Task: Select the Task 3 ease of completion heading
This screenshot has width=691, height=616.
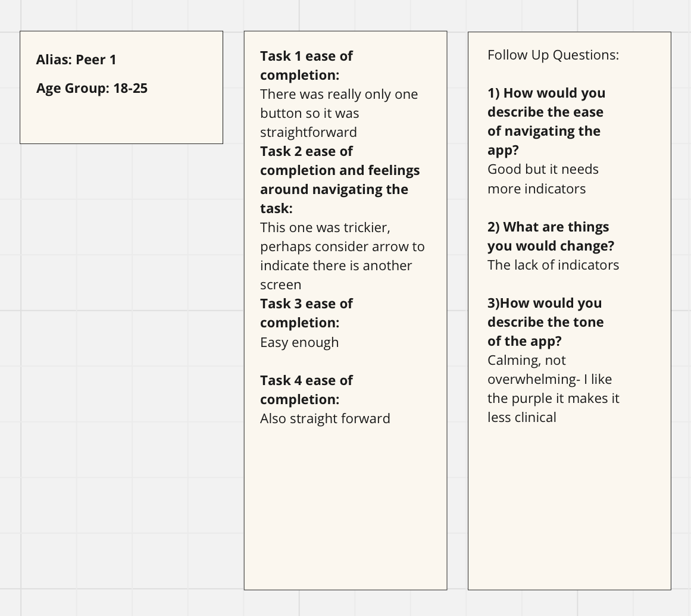Action: click(307, 313)
